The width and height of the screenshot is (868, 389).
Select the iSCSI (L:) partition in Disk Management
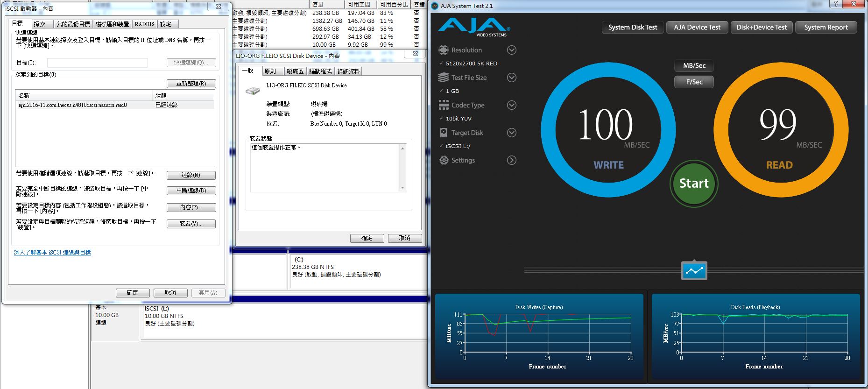pos(284,321)
